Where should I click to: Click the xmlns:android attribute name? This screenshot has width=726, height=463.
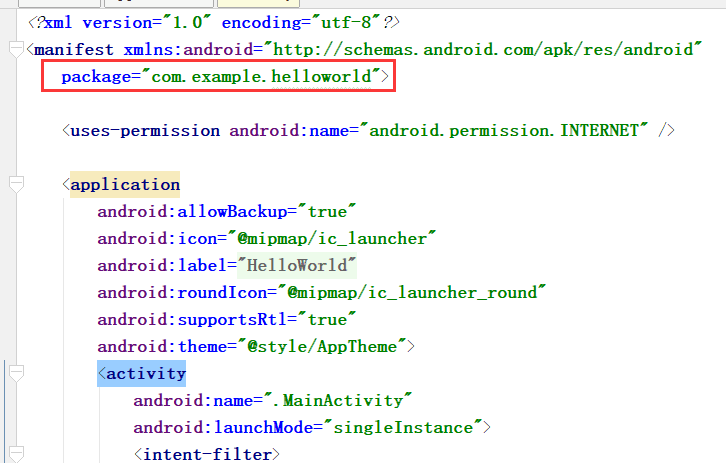[188, 50]
